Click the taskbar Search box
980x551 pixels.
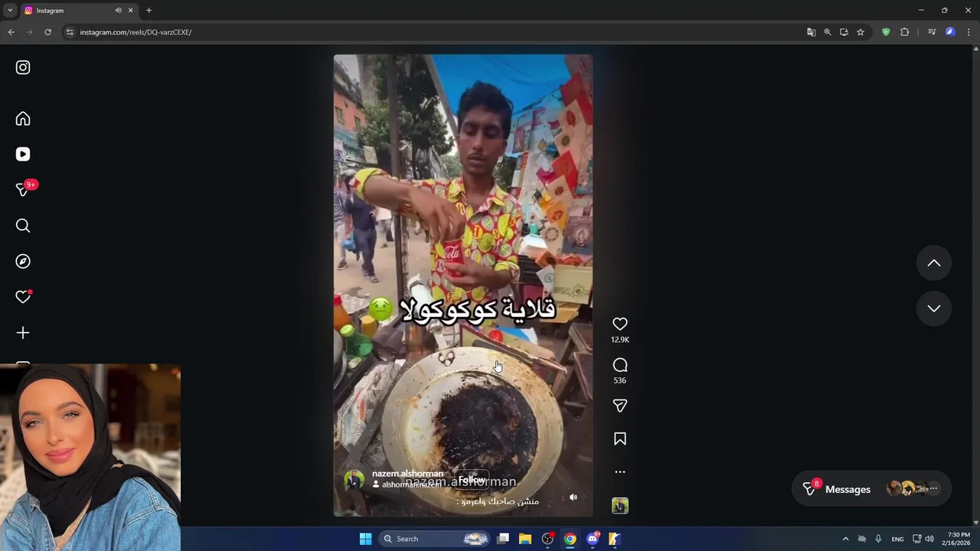(x=435, y=539)
